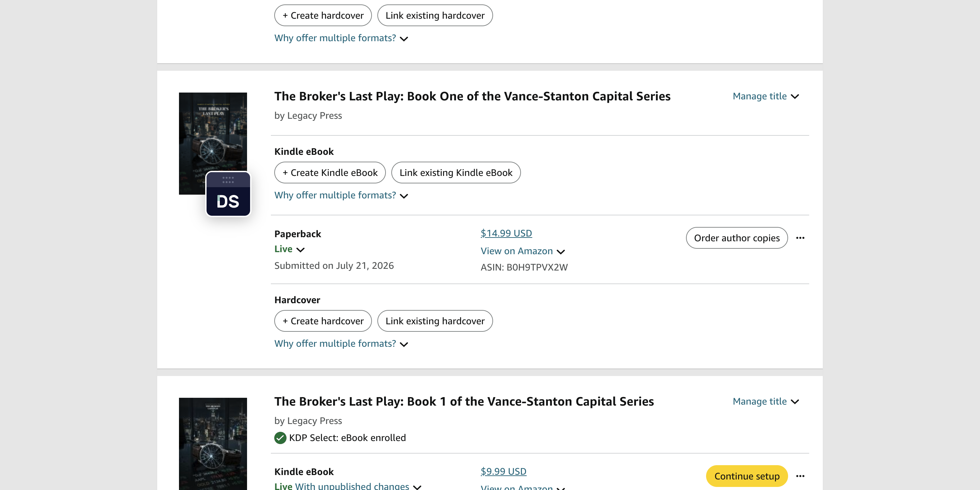Expand View on Amazon under paperback price
Image resolution: width=980 pixels, height=490 pixels.
[x=523, y=251]
